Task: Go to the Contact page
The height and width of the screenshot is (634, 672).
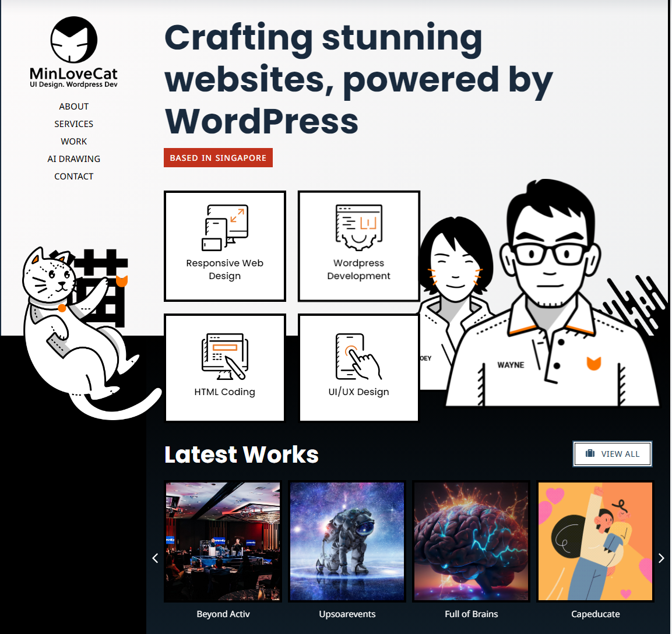Action: tap(74, 177)
